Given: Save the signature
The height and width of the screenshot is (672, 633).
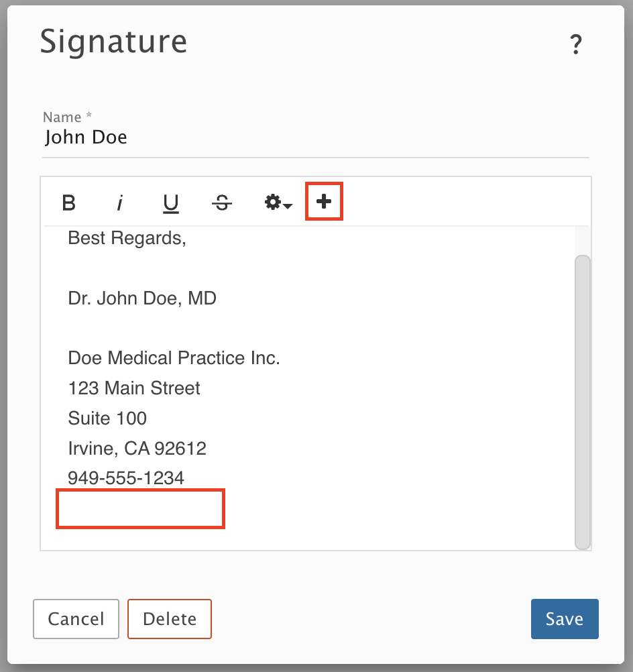Looking at the screenshot, I should point(565,619).
